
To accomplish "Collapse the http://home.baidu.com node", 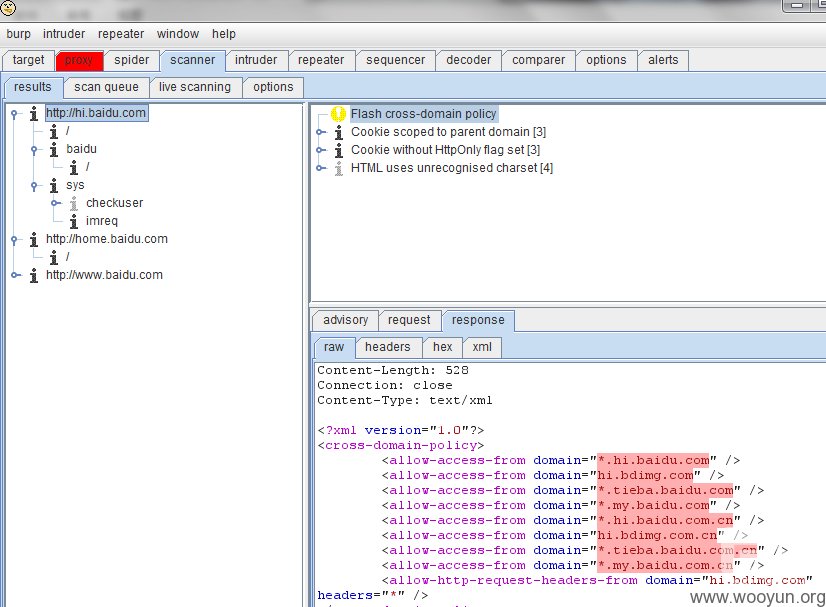I will [15, 239].
